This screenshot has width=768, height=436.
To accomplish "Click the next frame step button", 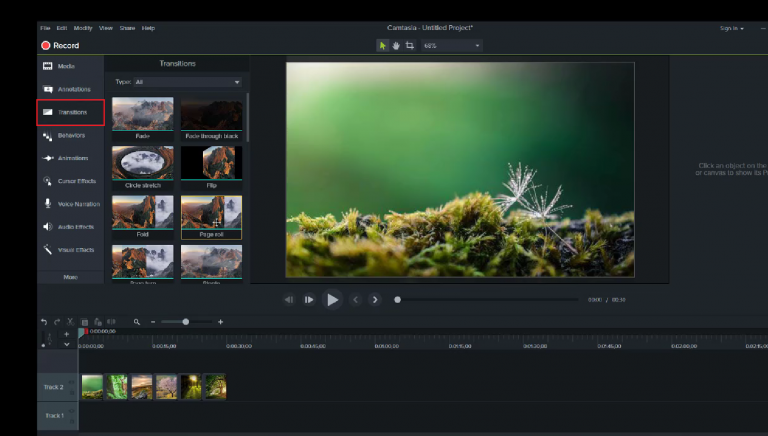I will tap(309, 299).
